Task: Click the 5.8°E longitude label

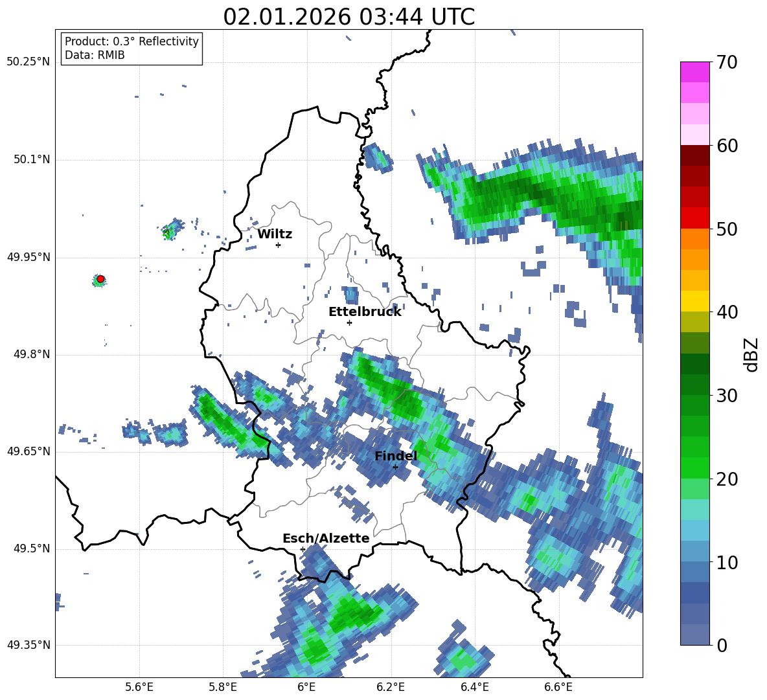Action: pyautogui.click(x=223, y=687)
